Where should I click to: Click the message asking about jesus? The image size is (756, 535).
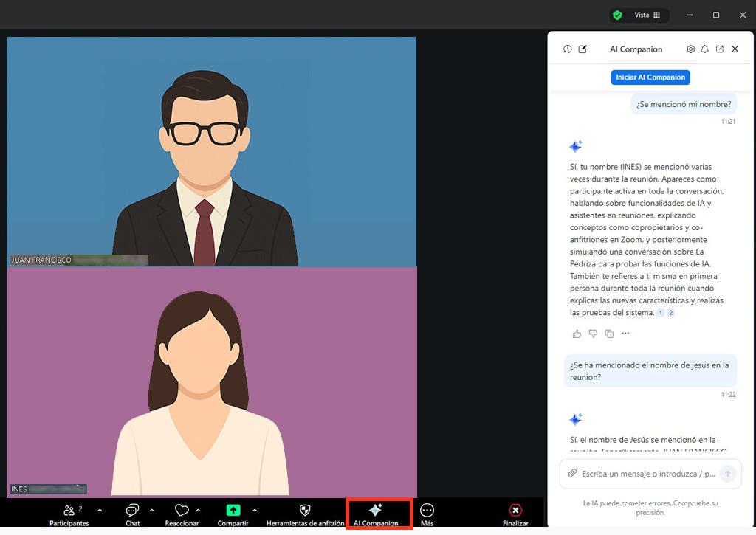tap(650, 371)
